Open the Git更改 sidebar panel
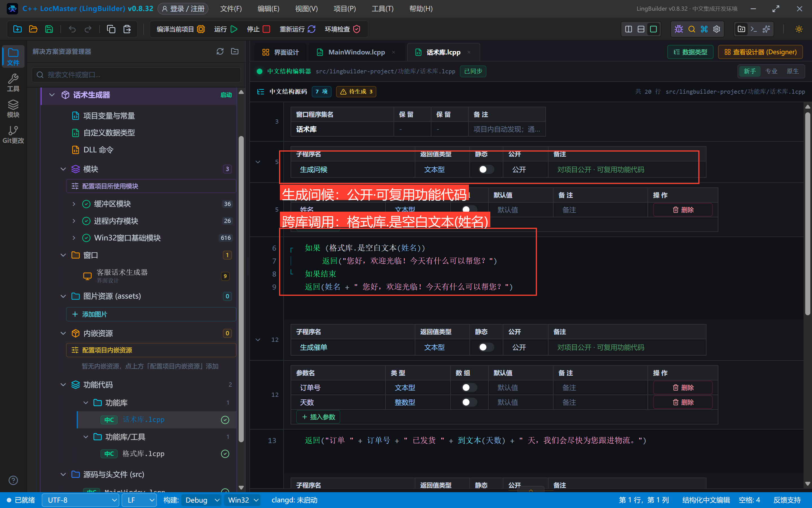812x508 pixels. click(x=13, y=134)
